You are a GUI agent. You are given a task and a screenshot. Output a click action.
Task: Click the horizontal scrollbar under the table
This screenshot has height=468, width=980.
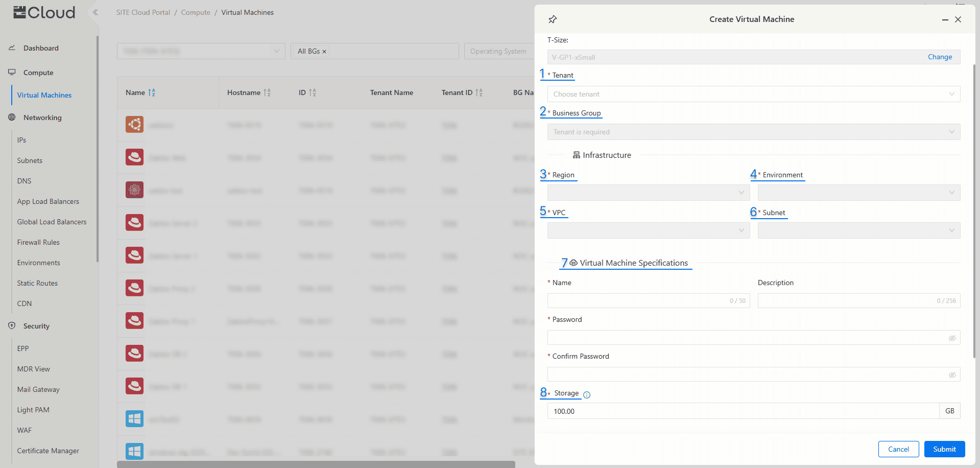tap(316, 464)
